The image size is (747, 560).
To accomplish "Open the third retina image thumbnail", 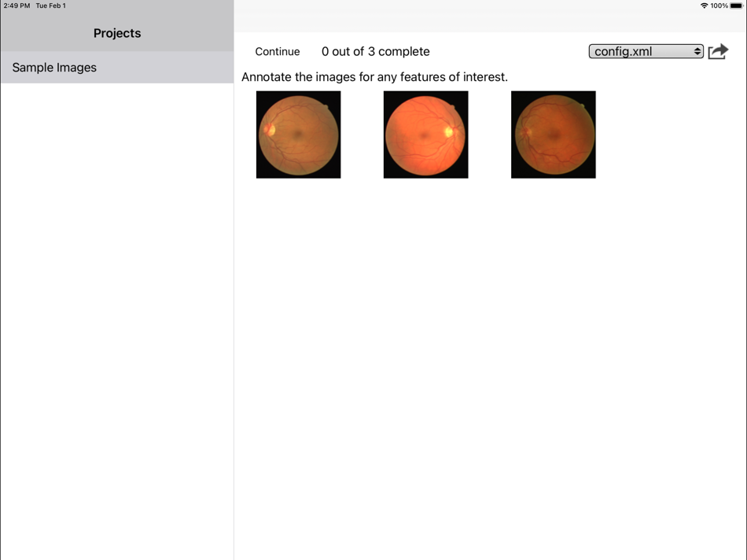I will (x=553, y=134).
